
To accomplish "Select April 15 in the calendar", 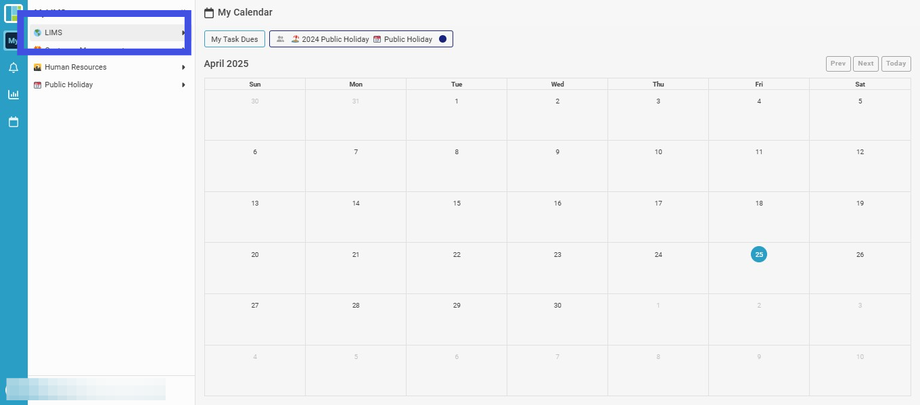I will [456, 217].
